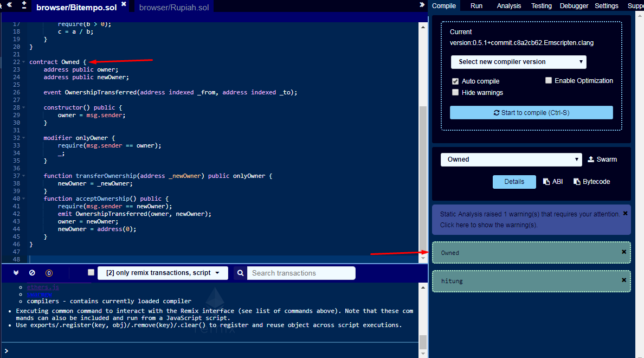This screenshot has height=358, width=644.
Task: Copy ABI with the ABI icon
Action: click(x=553, y=182)
